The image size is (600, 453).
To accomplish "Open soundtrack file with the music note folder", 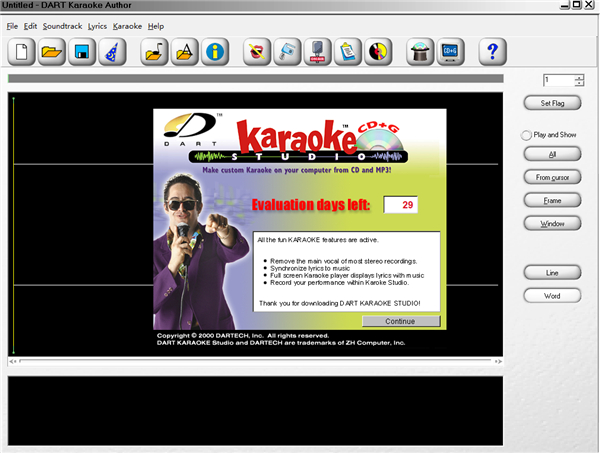I will pyautogui.click(x=154, y=52).
